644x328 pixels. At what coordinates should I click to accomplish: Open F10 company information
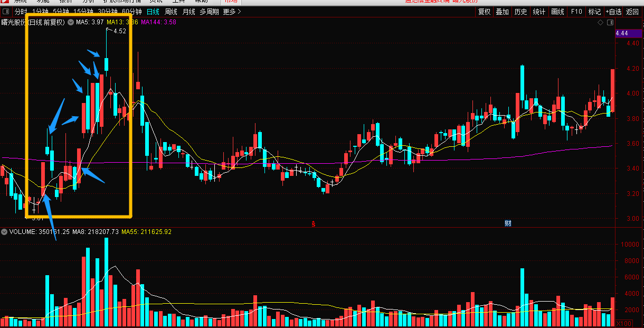[x=576, y=12]
